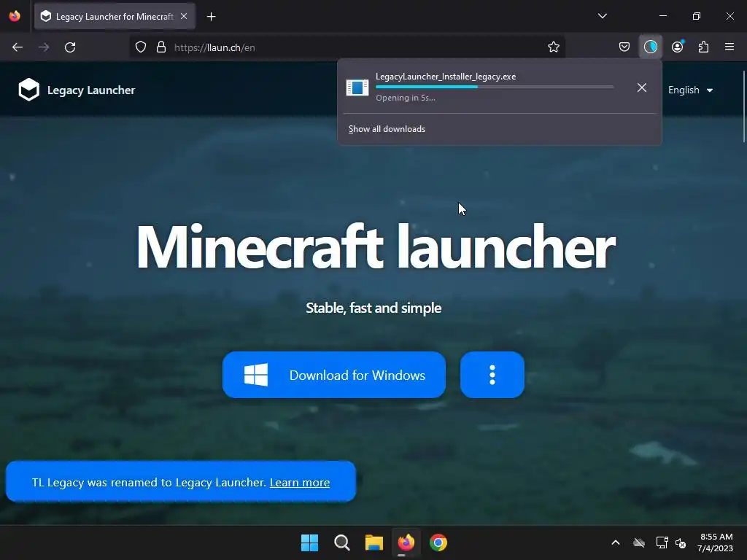Click the cloud sync tray icon

click(639, 542)
